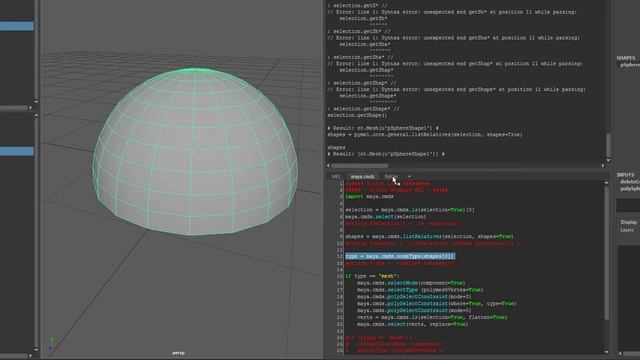Select pSphere shape under SHAPES

[x=630, y=65]
